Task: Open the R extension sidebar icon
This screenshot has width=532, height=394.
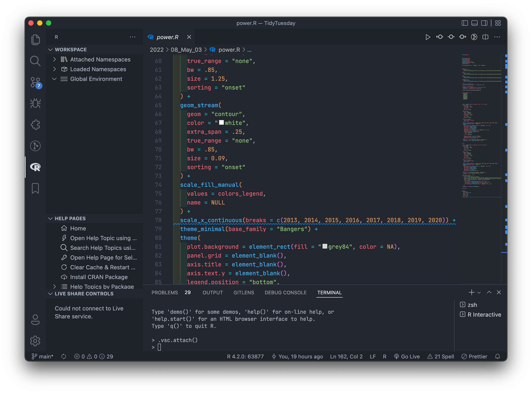Action: click(x=35, y=167)
